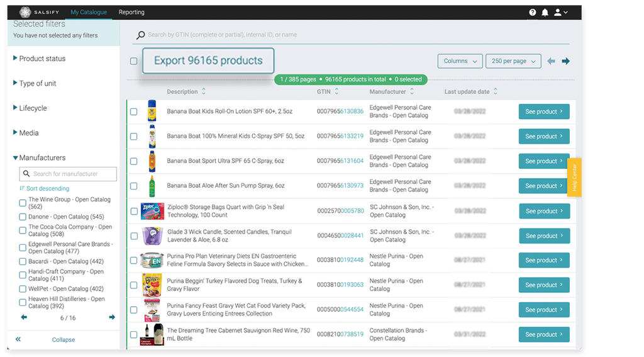The image size is (644, 357).
Task: Select Ziploc Storage Bags row checkbox
Action: [x=133, y=211]
